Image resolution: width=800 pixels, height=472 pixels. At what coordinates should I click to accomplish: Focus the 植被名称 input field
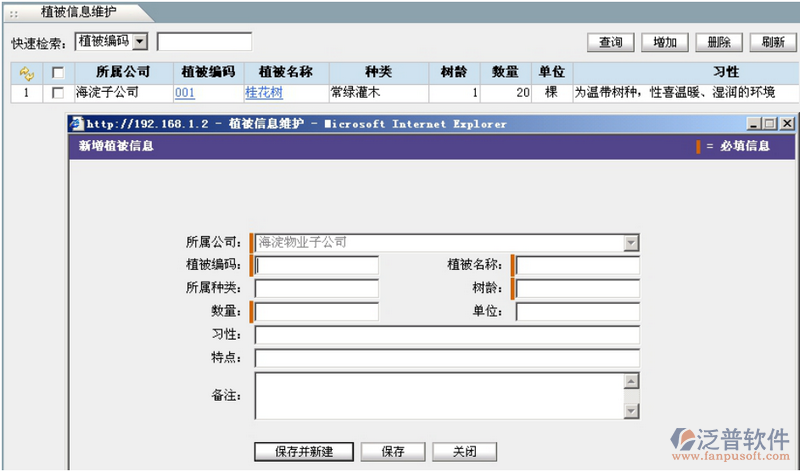tap(577, 265)
